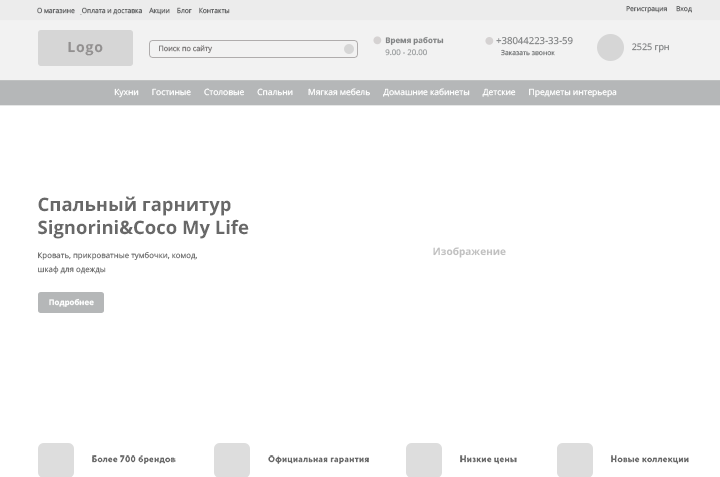Open Кухни category

[126, 92]
